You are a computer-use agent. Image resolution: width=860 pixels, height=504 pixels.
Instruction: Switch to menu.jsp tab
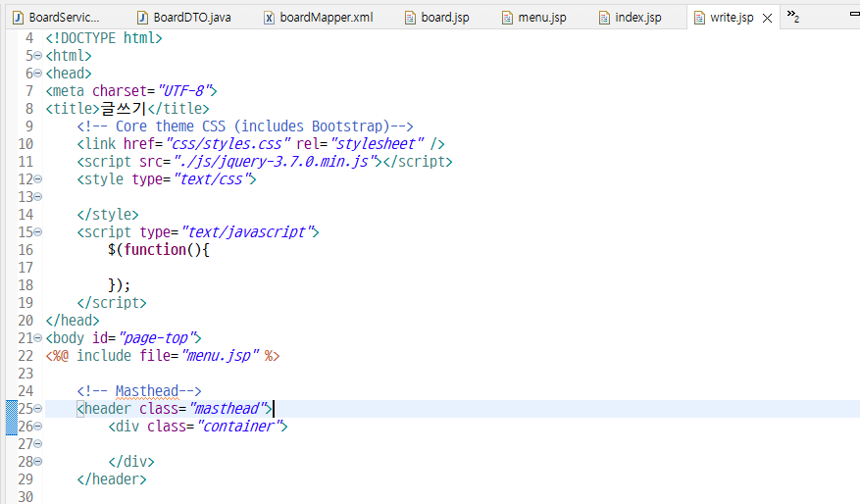pos(534,18)
